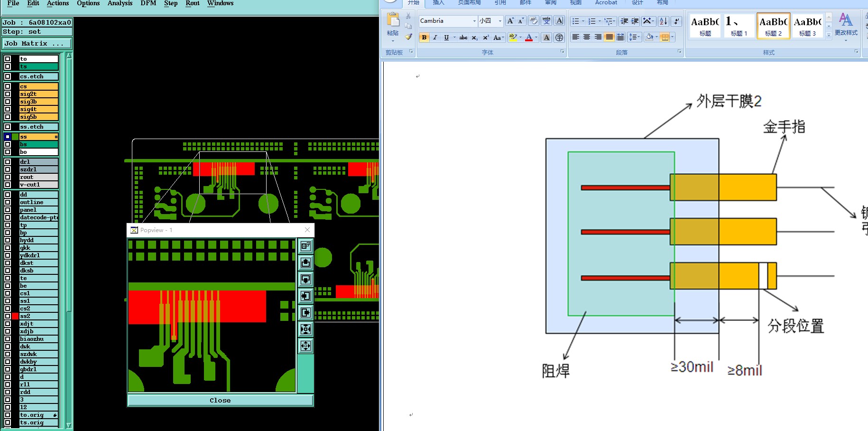Image resolution: width=868 pixels, height=431 pixels.
Task: Apply strikethrough to text in Word
Action: [463, 37]
